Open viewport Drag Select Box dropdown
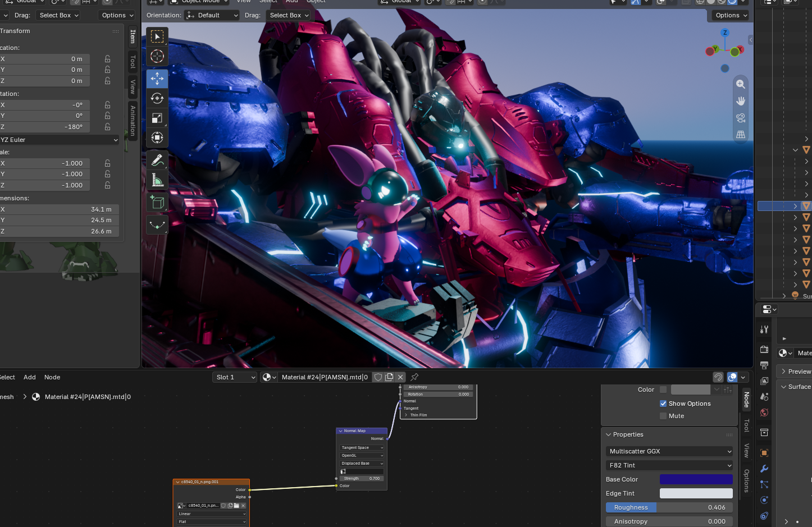Viewport: 812px width, 527px height. tap(289, 15)
